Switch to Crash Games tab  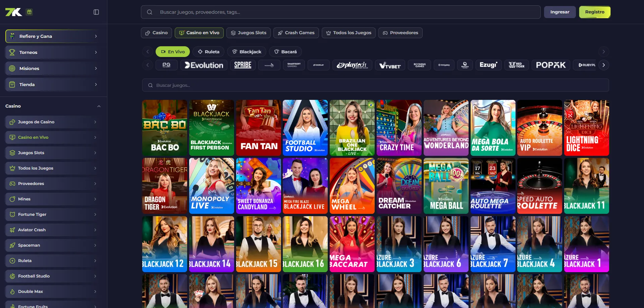click(296, 33)
